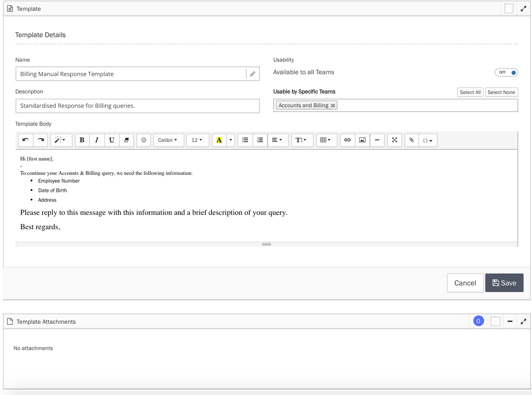Screen dimensions: 532x395
Task: Insert a picture with image icon
Action: [x=362, y=140]
